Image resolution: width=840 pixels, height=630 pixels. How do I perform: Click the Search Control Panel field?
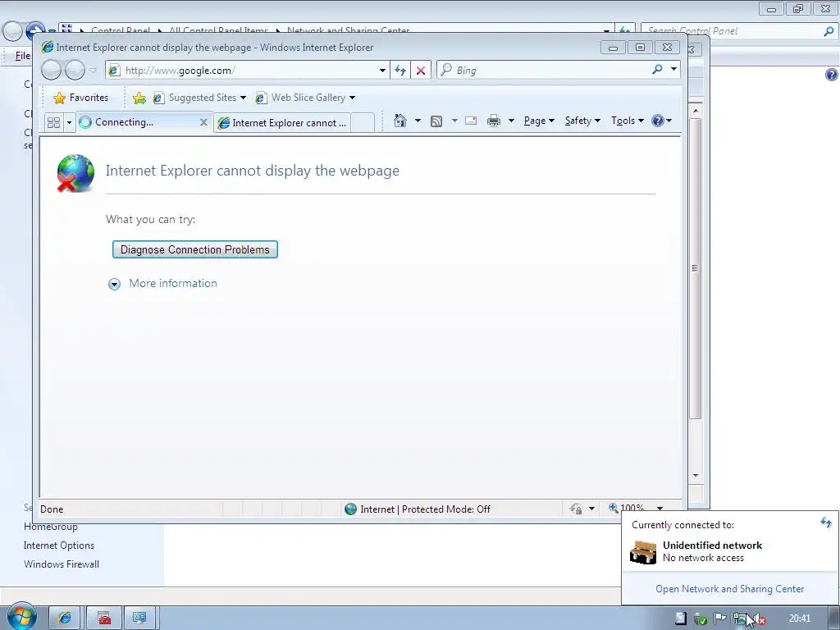732,31
